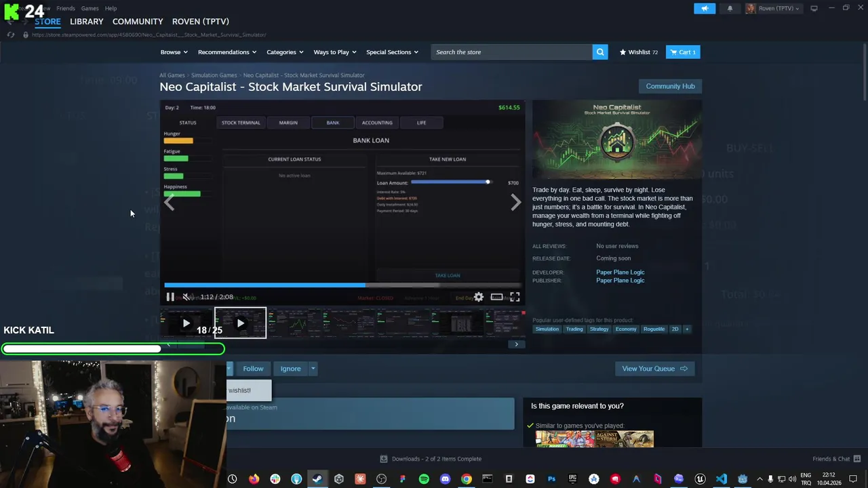Image resolution: width=868 pixels, height=488 pixels.
Task: Select the Strategy tag
Action: 599,329
